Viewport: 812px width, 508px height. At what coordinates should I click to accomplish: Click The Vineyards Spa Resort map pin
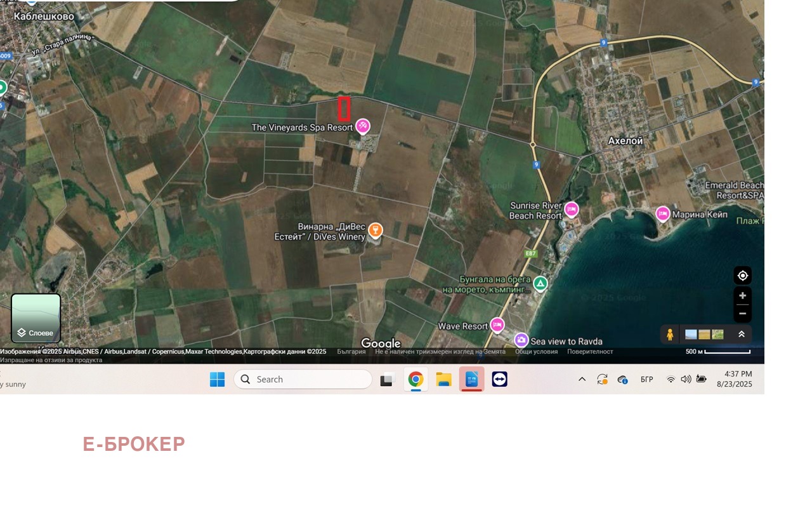point(362,126)
